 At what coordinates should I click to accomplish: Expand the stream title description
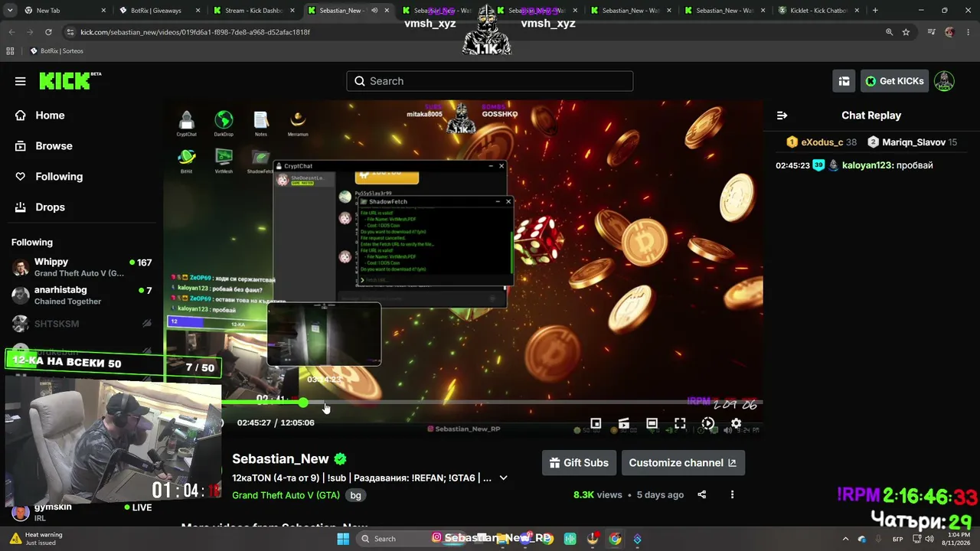[x=503, y=478]
